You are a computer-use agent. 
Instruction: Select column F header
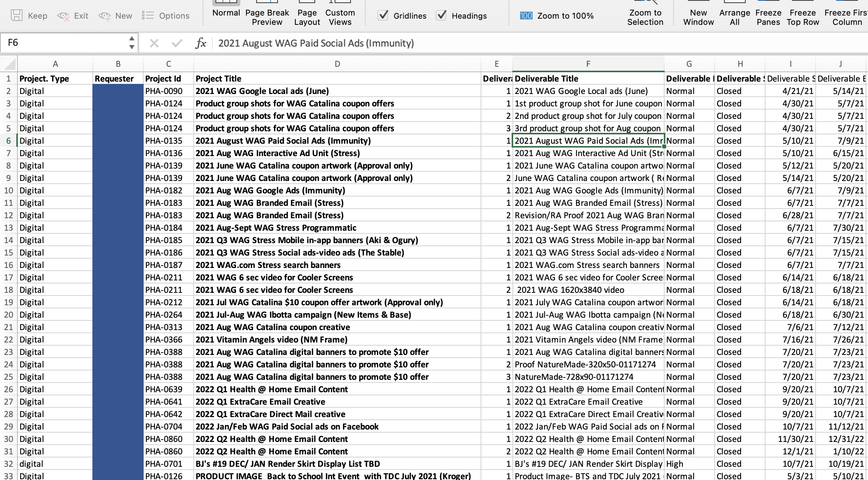(x=588, y=64)
